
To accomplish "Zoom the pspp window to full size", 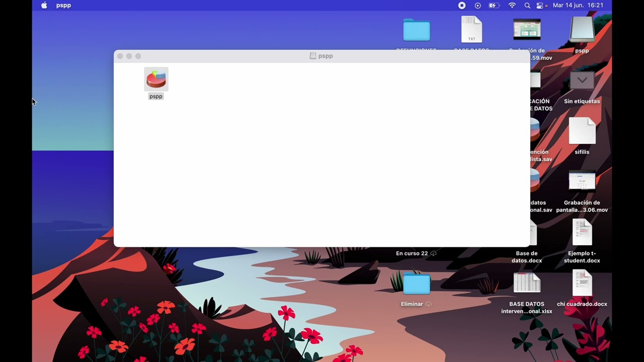I will [138, 56].
